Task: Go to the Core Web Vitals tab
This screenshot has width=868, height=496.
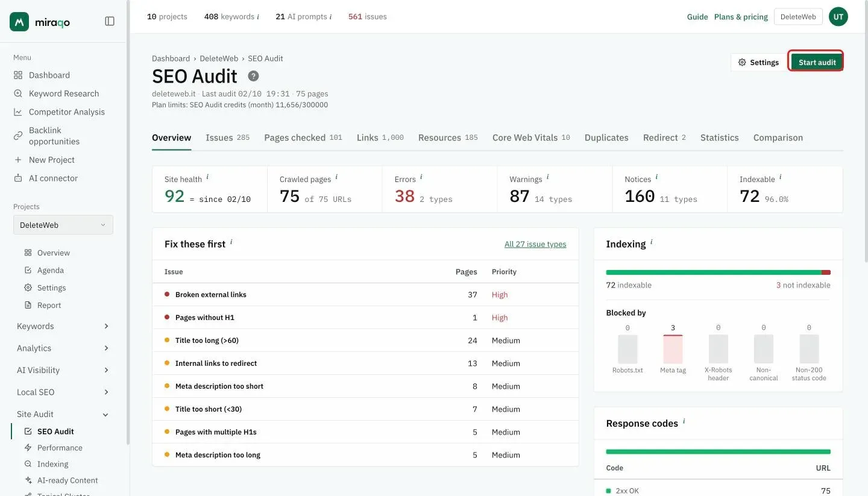Action: 531,137
